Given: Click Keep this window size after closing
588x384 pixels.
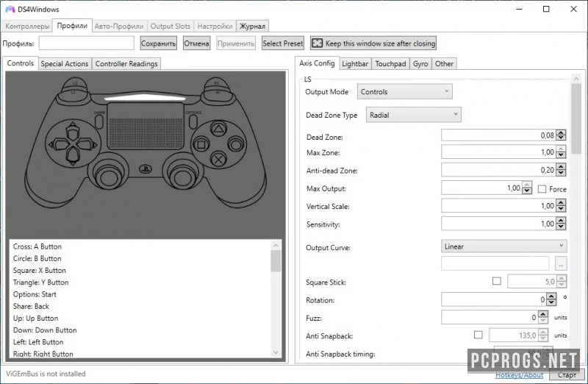Looking at the screenshot, I should pyautogui.click(x=373, y=43).
